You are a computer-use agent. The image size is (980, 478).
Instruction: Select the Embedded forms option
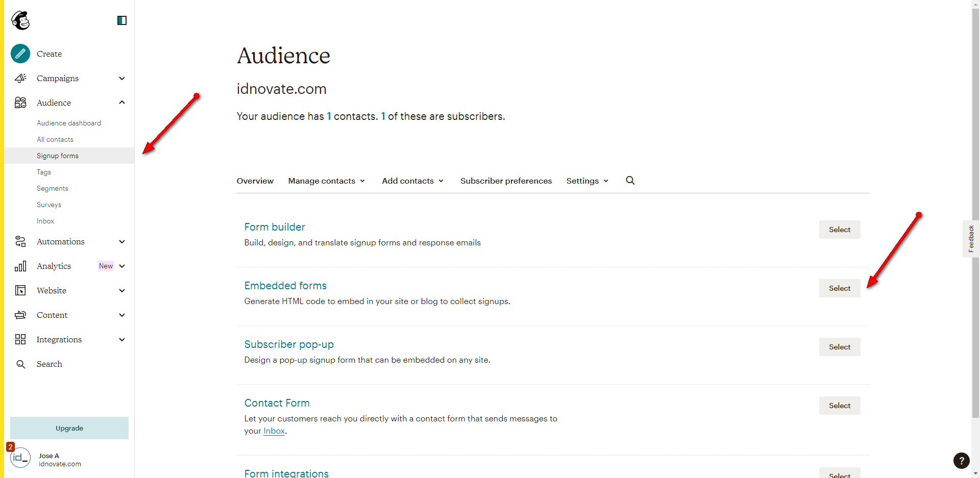(x=840, y=288)
